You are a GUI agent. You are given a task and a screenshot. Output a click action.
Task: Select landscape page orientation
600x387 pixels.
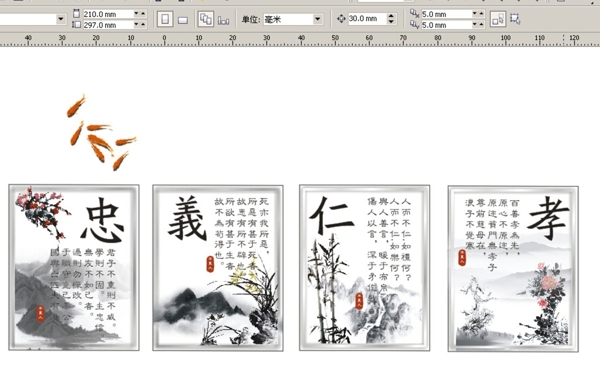pyautogui.click(x=183, y=20)
